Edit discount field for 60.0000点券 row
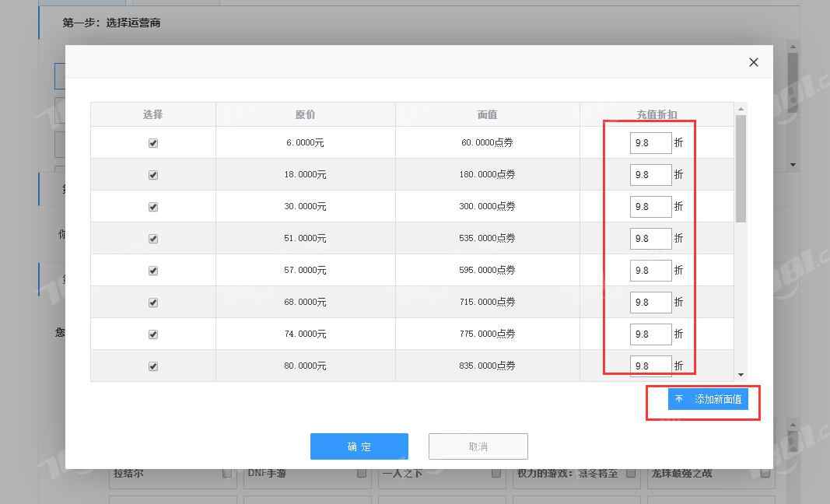 650,143
